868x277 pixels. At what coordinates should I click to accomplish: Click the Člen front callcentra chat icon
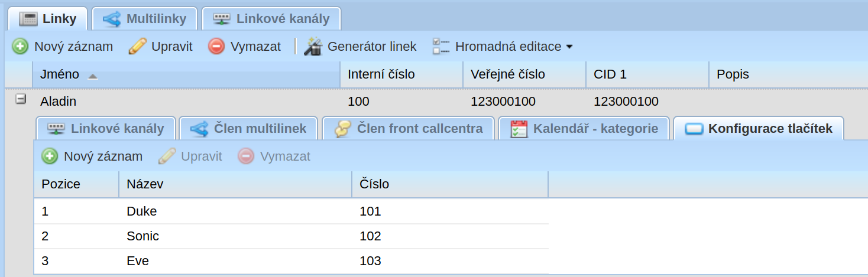pos(343,128)
